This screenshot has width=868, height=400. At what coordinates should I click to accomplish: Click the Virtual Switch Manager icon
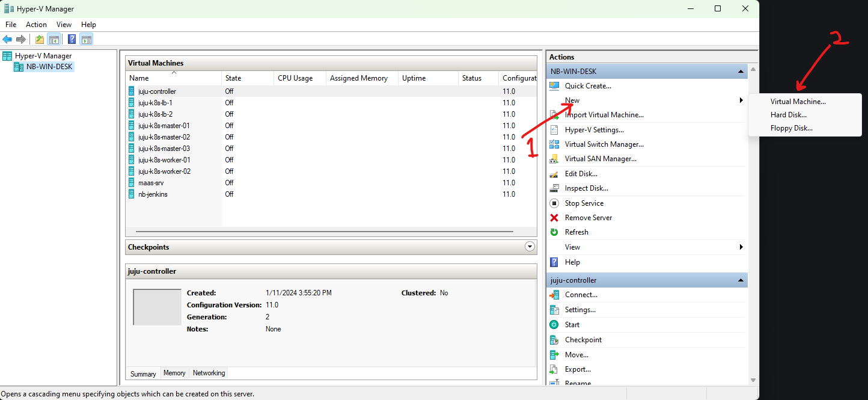coord(554,144)
